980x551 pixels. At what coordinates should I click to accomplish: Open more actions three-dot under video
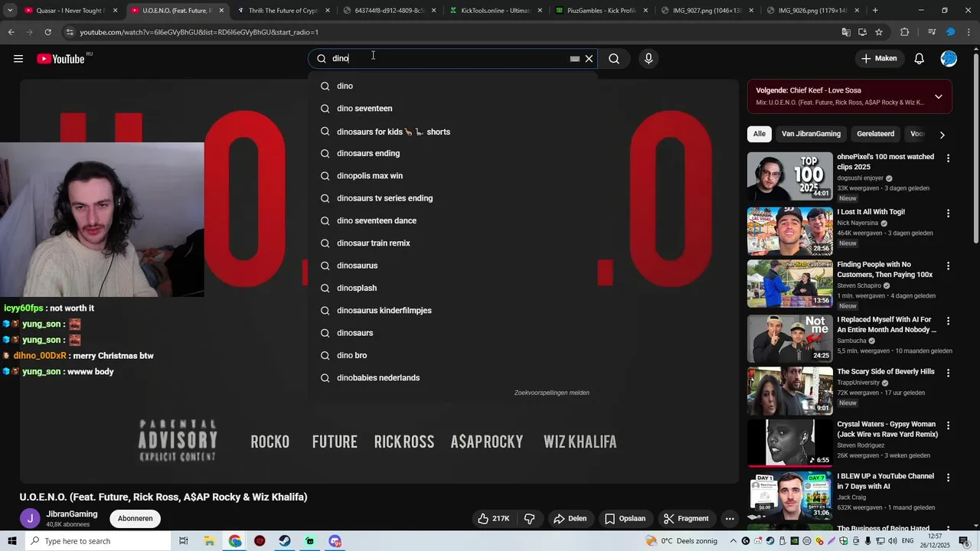click(730, 519)
